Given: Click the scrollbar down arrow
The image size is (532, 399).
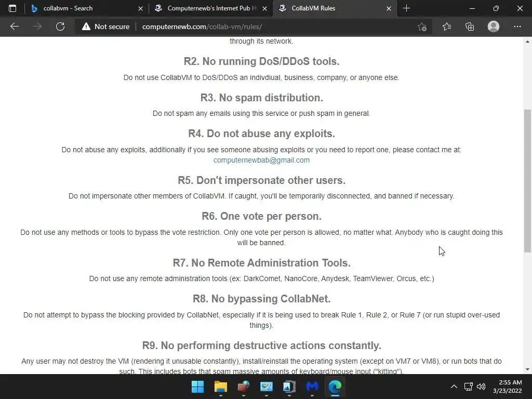Looking at the screenshot, I should [x=527, y=369].
